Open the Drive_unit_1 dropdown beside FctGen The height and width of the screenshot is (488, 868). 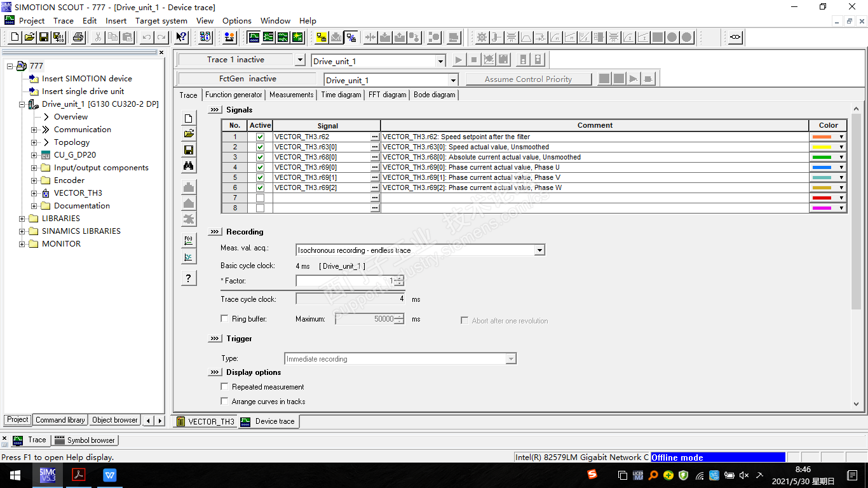pyautogui.click(x=453, y=80)
